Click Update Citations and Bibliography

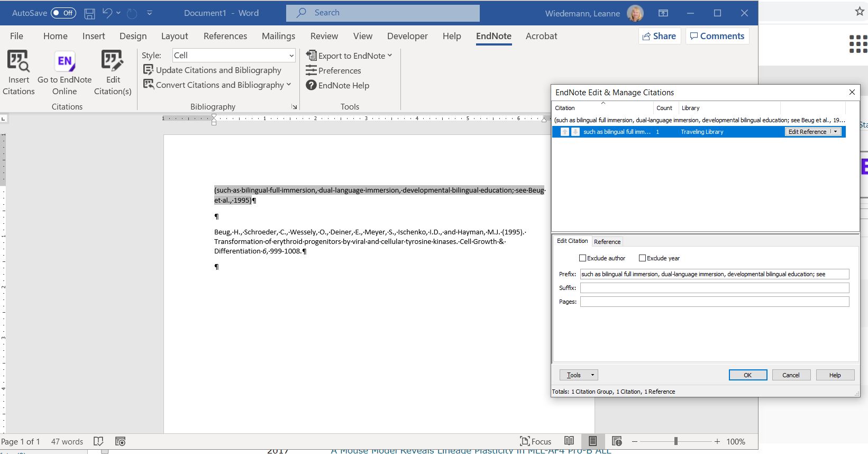point(213,70)
